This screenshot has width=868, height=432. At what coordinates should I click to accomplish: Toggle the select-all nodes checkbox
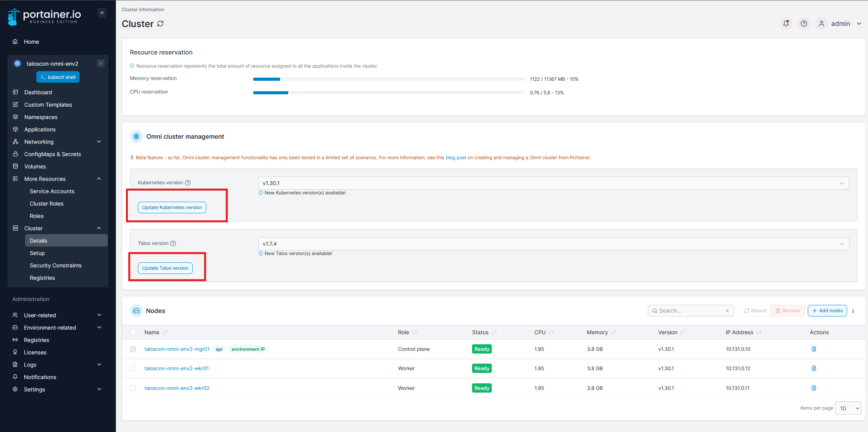133,332
